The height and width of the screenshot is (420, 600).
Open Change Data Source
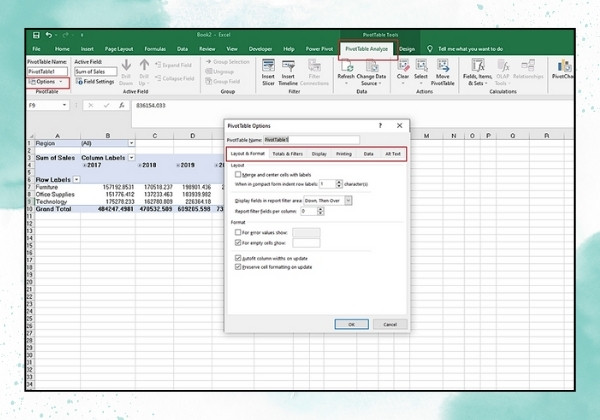click(x=371, y=72)
